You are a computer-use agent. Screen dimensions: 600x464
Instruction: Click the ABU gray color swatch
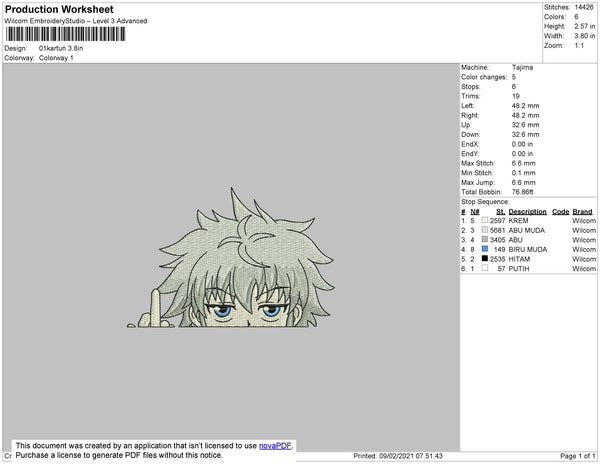coord(485,239)
